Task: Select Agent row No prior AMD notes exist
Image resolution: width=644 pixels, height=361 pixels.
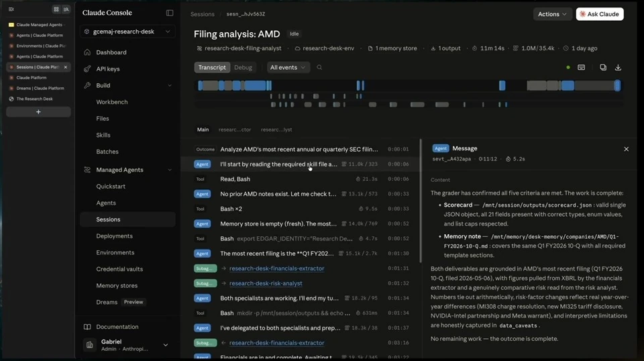Action: coord(301,194)
